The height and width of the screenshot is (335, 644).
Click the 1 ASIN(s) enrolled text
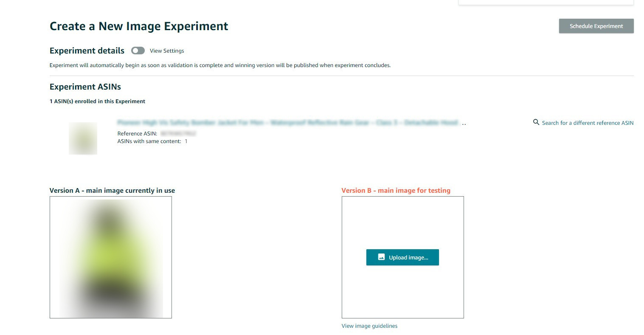(97, 101)
